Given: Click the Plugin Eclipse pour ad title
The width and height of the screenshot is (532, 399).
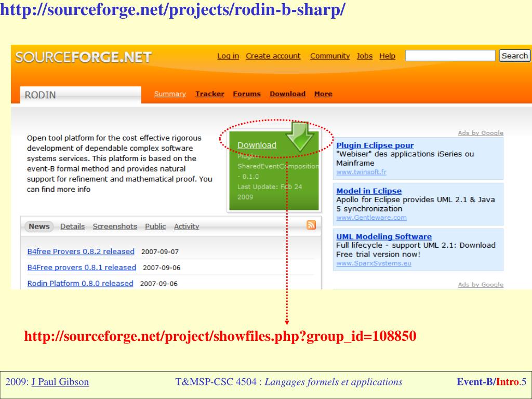Looking at the screenshot, I should (375, 145).
